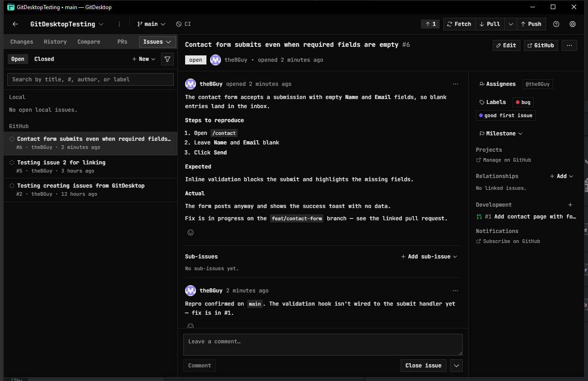Screen dimensions: 588x381
Task: Open the ellipsis menu on the issue description
Action: 456,84
